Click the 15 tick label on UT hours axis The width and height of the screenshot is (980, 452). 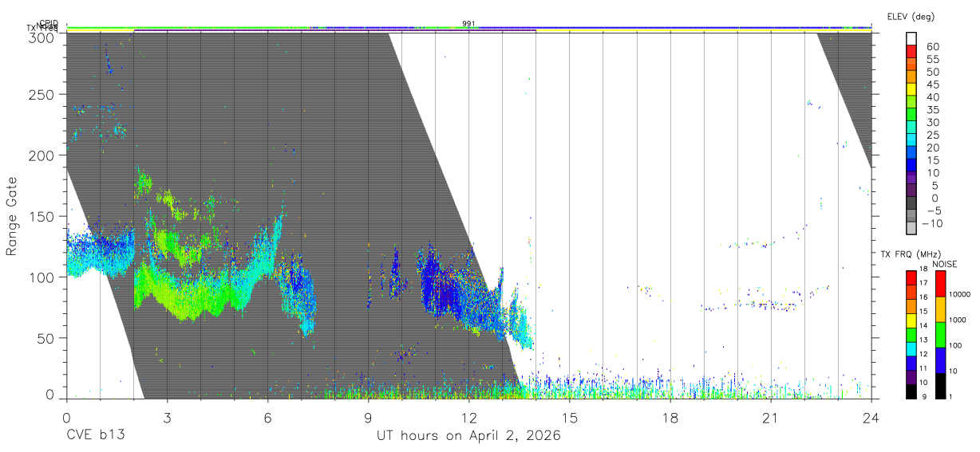[x=570, y=418]
